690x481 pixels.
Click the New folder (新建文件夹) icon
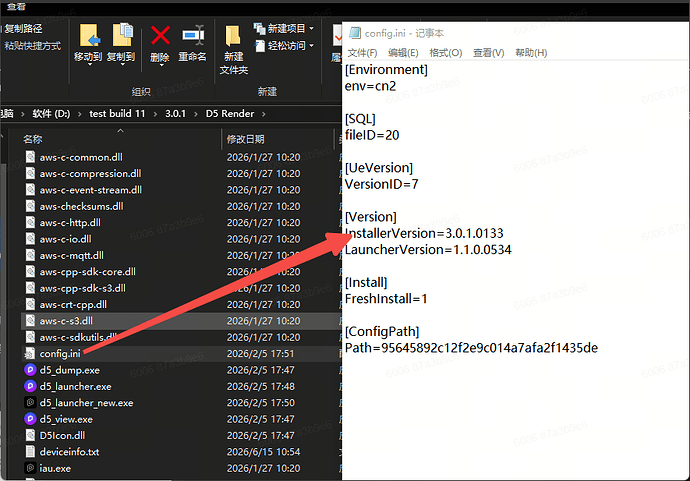tap(233, 36)
